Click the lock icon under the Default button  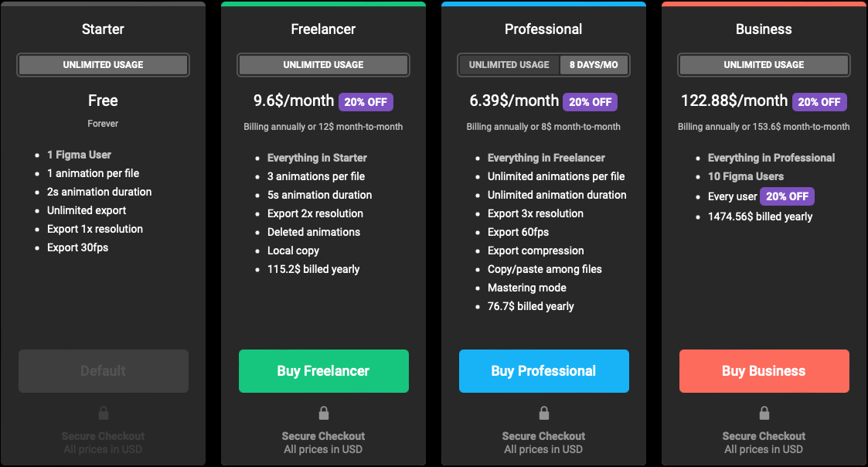coord(103,413)
